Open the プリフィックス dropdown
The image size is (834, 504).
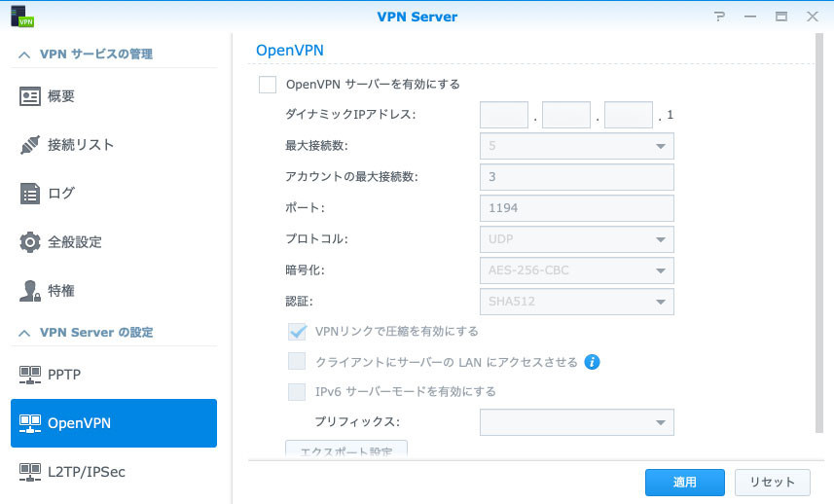576,422
